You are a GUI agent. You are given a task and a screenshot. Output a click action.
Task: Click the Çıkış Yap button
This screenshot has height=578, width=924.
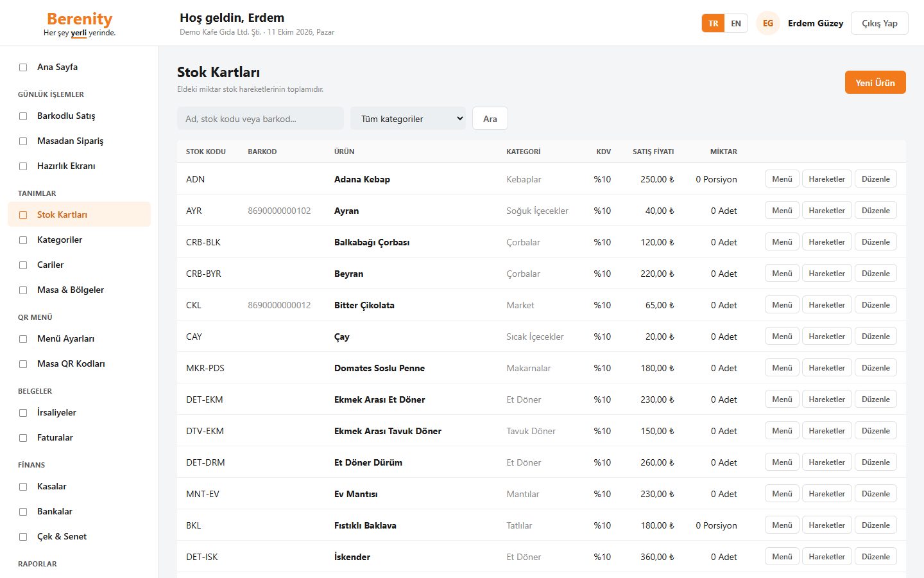coord(880,23)
